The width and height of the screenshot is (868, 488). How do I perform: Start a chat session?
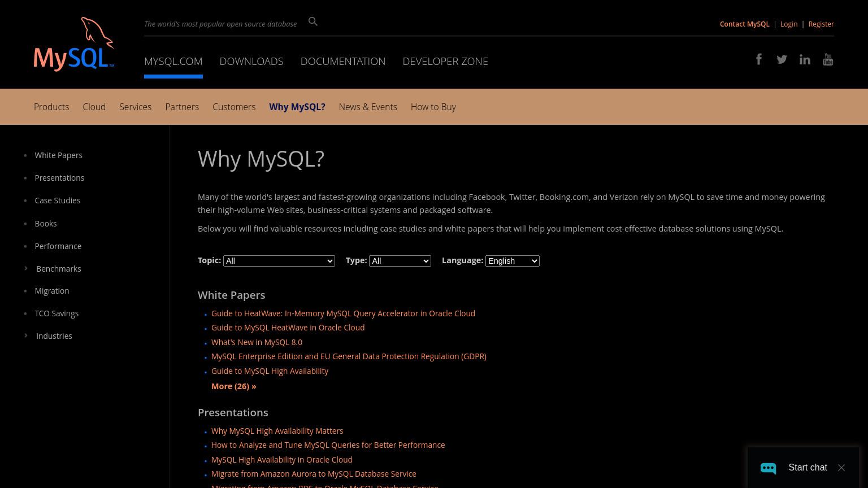808,468
